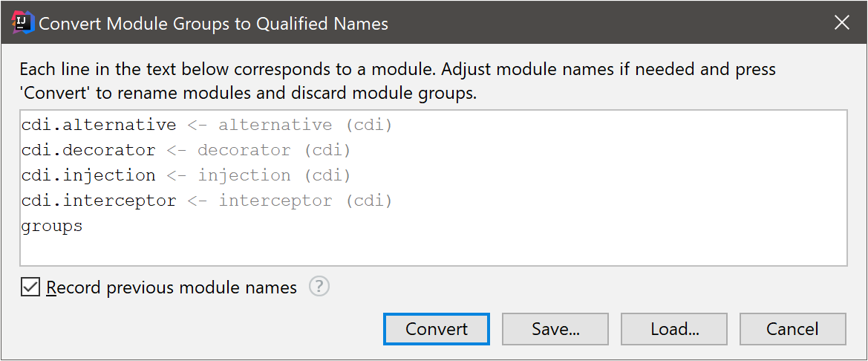Click the IntelliJ IDEA logo icon
Viewport: 868px width, 361px height.
pos(23,23)
